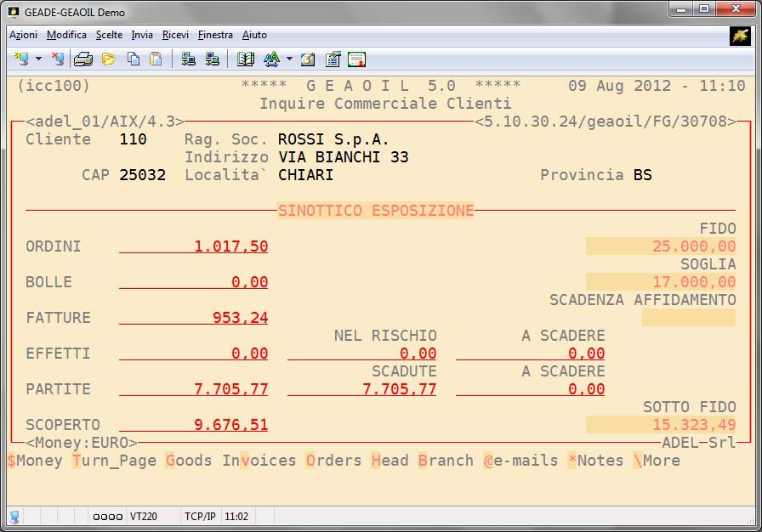Viewport: 762px width, 532px height.
Task: Open the Azioni menu
Action: pyautogui.click(x=24, y=35)
